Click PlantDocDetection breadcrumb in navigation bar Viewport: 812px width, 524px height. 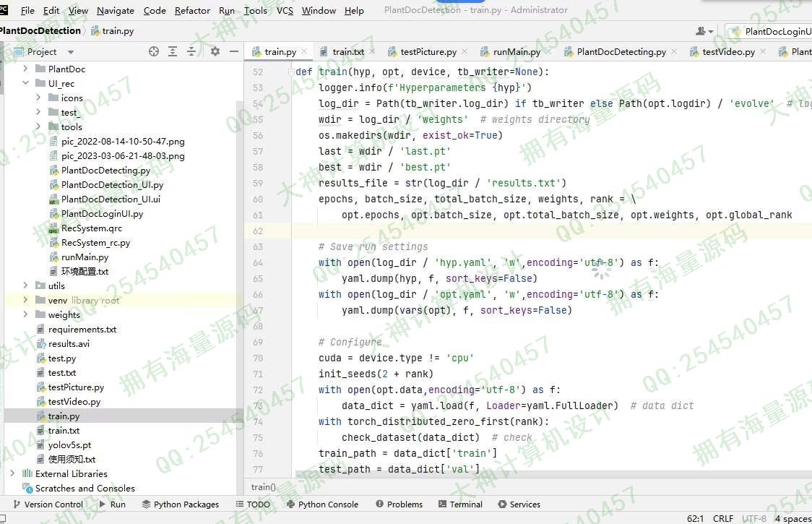click(x=40, y=30)
